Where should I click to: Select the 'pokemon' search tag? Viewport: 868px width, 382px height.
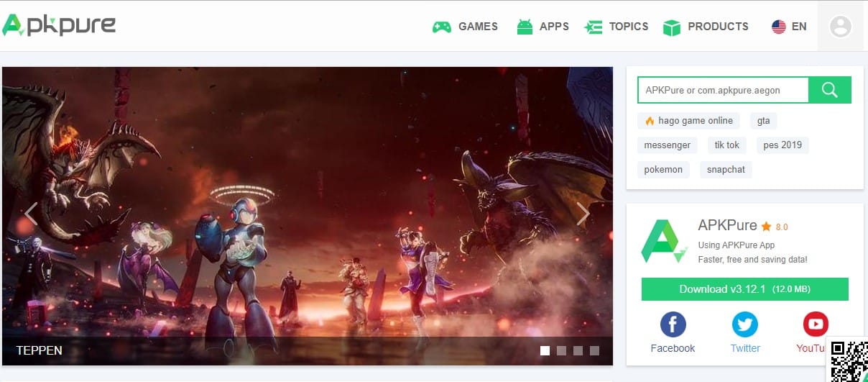click(663, 170)
